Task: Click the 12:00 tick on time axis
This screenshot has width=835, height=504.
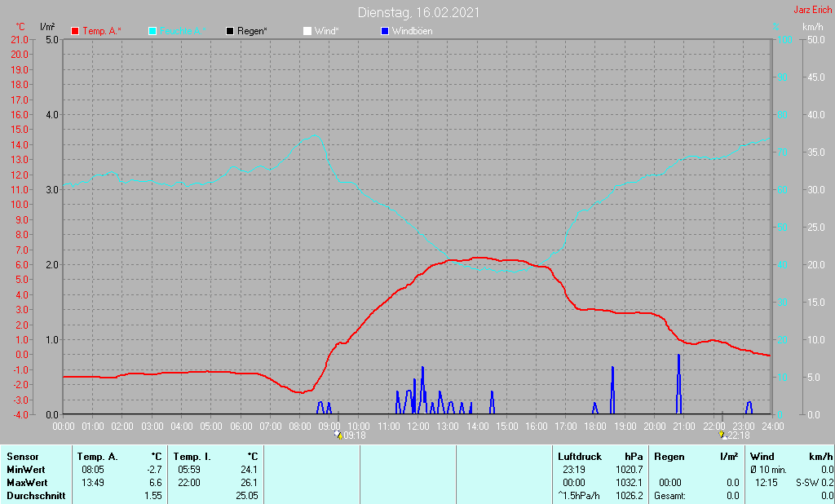Action: (418, 427)
